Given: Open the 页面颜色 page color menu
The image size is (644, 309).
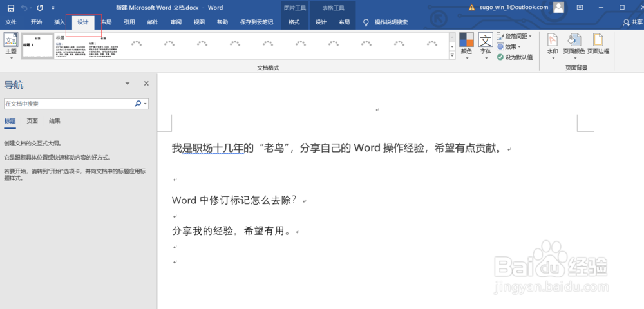Looking at the screenshot, I should (574, 46).
